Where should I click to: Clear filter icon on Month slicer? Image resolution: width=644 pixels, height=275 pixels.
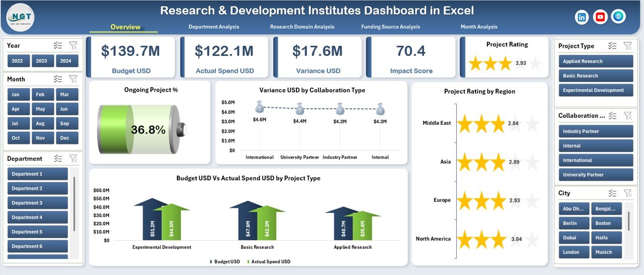coord(73,79)
